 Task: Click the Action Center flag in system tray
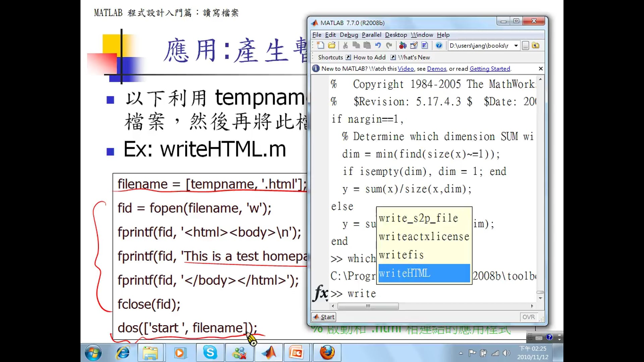[x=472, y=353]
